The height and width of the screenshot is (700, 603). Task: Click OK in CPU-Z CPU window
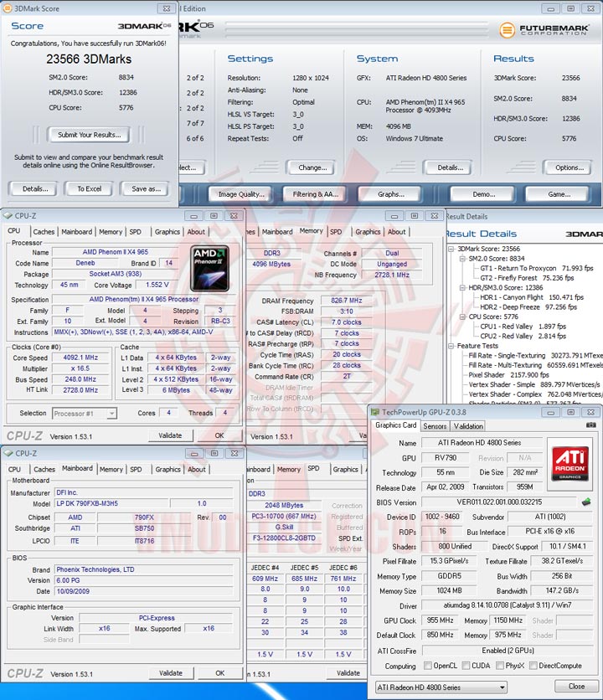click(x=219, y=435)
